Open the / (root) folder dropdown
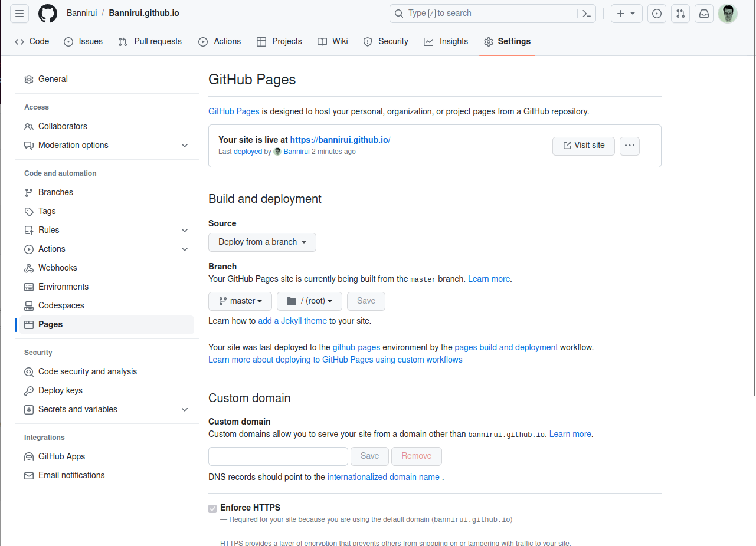The image size is (756, 546). 309,301
